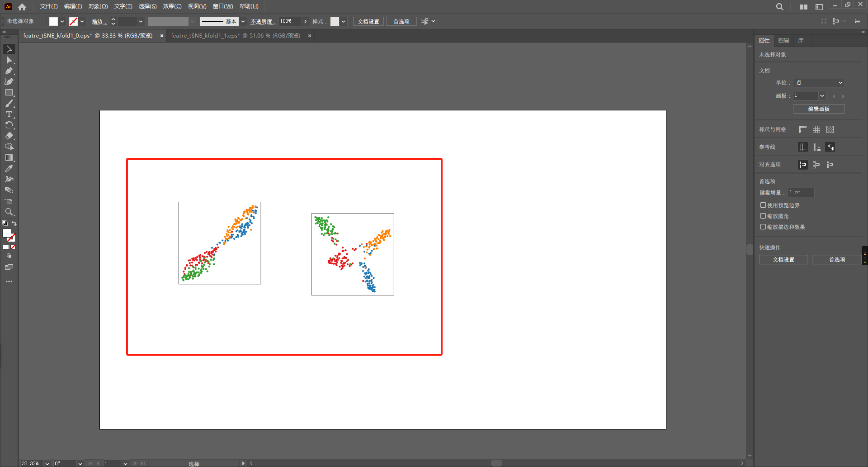Show rulers icon in Properties panel
Image resolution: width=868 pixels, height=467 pixels.
[x=803, y=129]
